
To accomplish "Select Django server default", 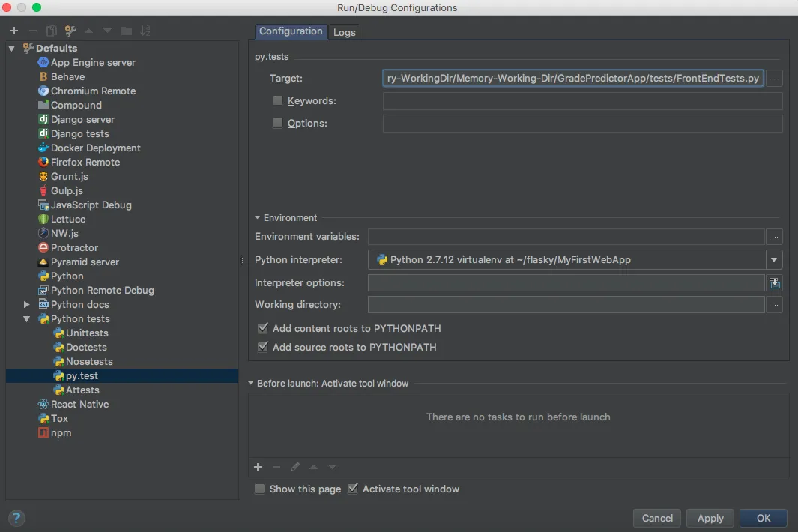I will click(82, 120).
